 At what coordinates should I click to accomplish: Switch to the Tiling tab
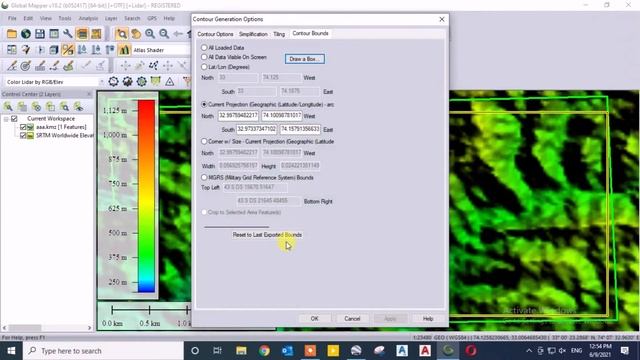coord(279,34)
